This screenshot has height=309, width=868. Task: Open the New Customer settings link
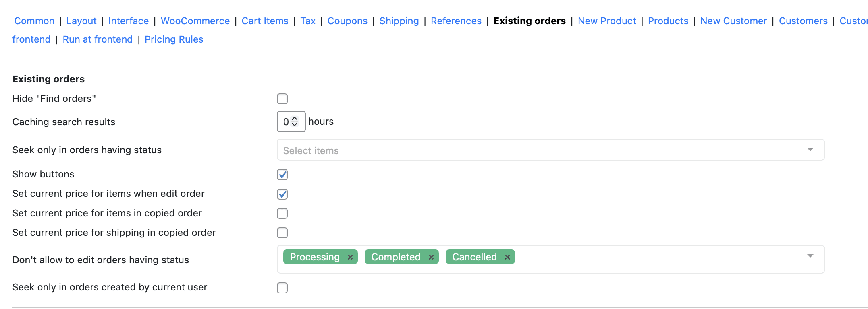coord(733,21)
